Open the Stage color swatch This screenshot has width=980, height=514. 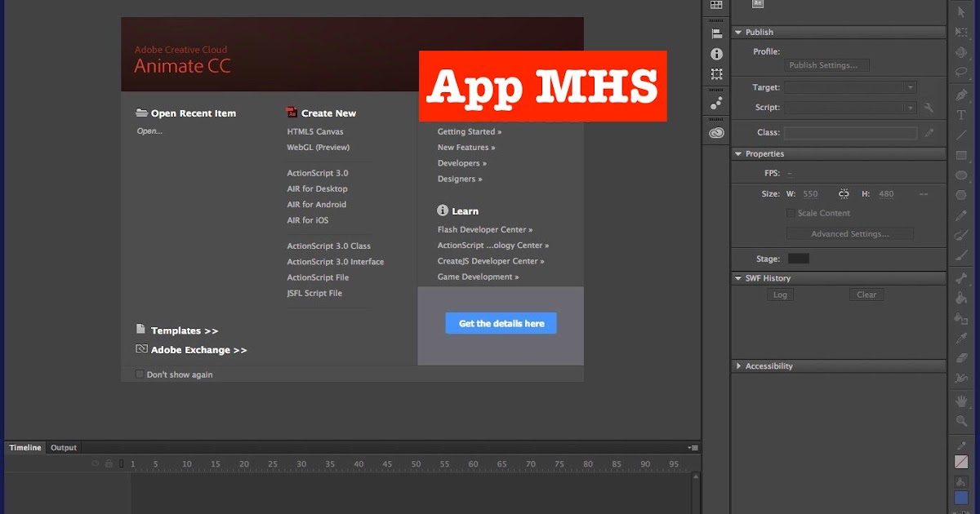click(798, 259)
